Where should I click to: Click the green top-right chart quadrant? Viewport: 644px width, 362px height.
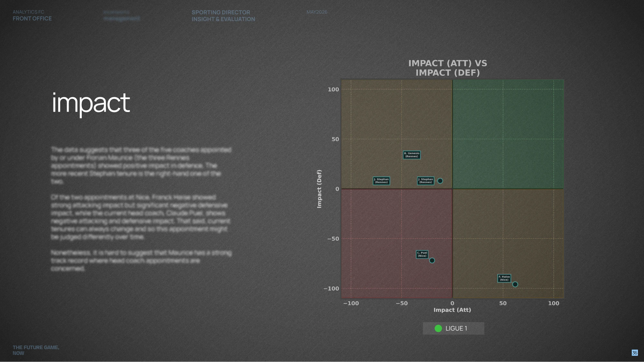coord(508,134)
